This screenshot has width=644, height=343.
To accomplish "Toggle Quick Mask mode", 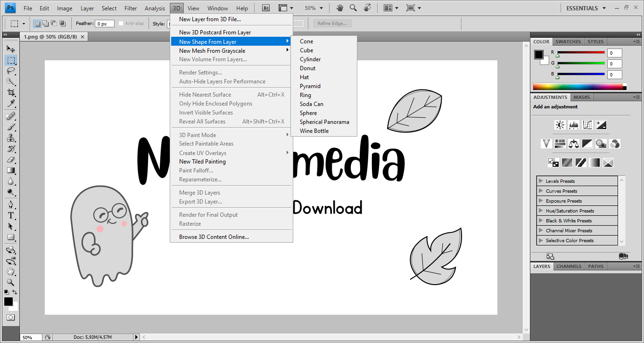I will pos(10,318).
